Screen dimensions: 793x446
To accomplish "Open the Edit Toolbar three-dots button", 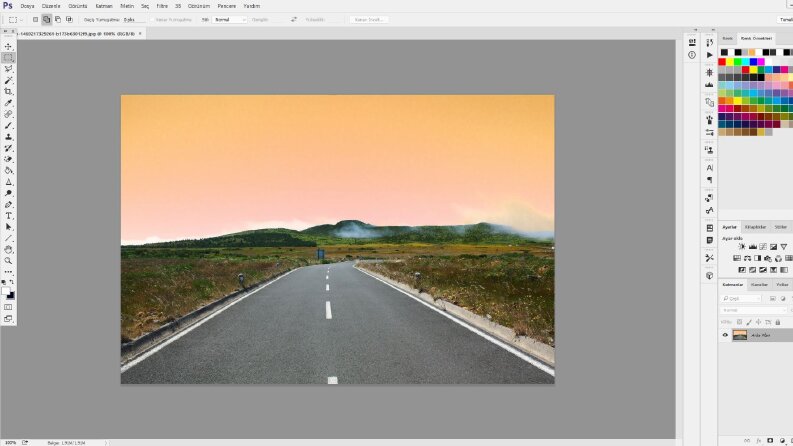I will pyautogui.click(x=8, y=272).
